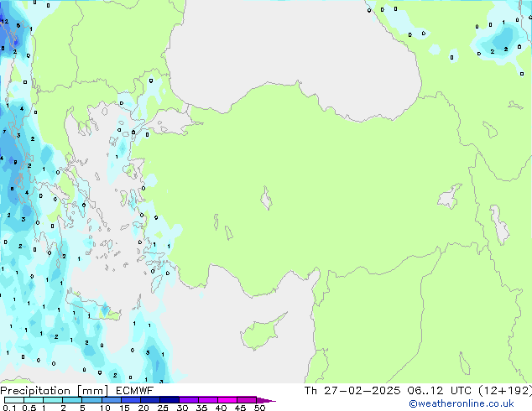Click the '12' precipitation value on the map
Image resolution: width=532 pixels, height=411 pixels.
(4, 21)
